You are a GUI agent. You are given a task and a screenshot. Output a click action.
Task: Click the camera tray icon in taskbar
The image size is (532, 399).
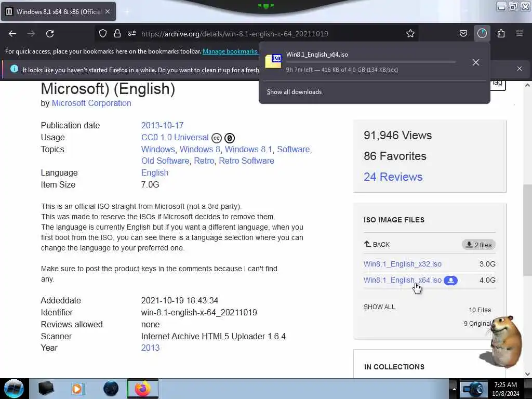[473, 389]
